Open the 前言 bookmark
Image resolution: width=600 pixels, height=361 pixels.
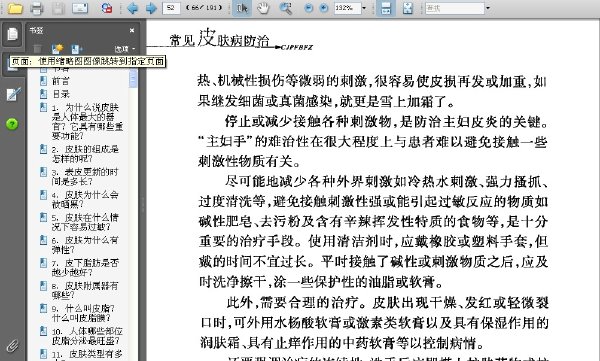[60, 81]
